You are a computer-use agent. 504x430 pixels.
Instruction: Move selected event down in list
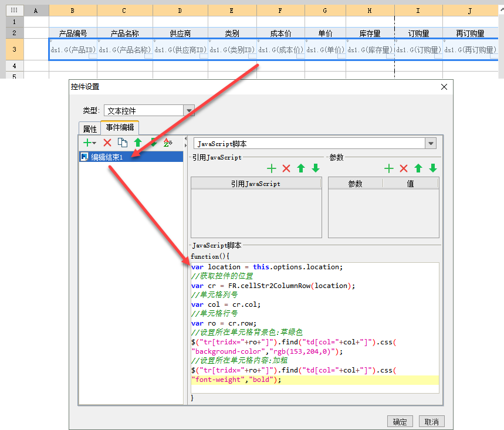(154, 143)
